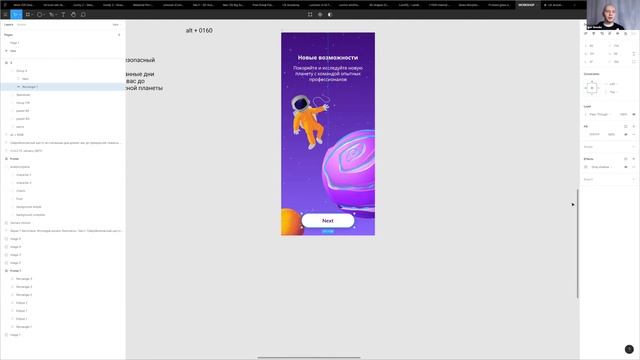The height and width of the screenshot is (360, 640).
Task: Click the half-filled circle toolbar icon
Action: [x=330, y=14]
